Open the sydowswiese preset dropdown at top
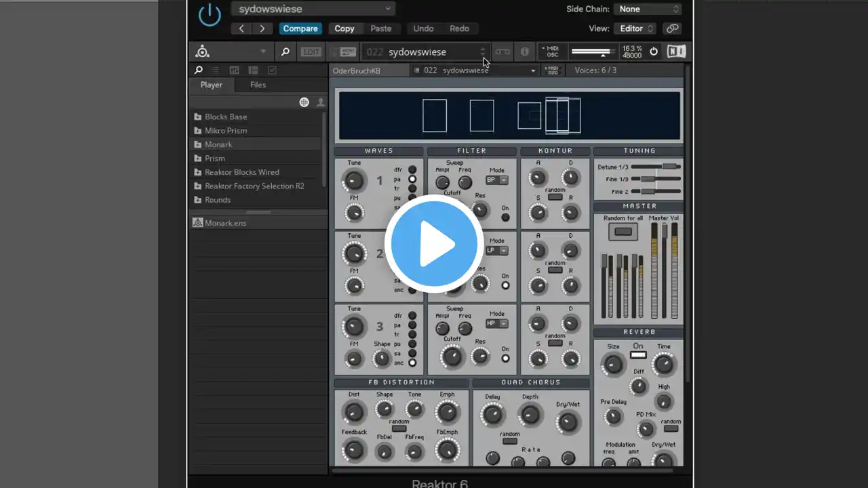This screenshot has width=868, height=488. point(313,9)
